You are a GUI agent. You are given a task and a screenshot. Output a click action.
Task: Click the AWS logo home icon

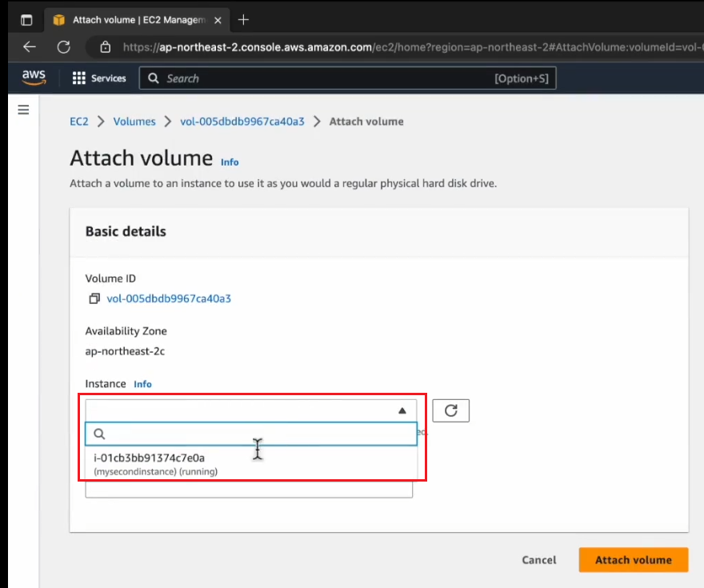pos(34,78)
